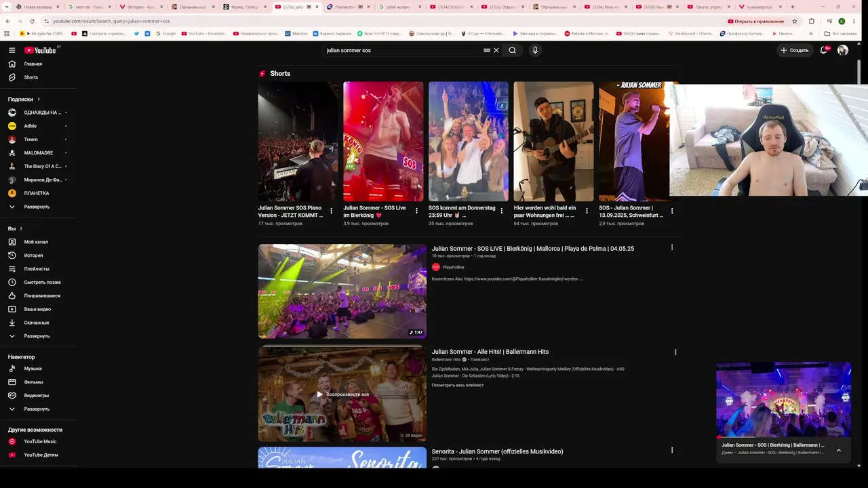Image resolution: width=868 pixels, height=488 pixels.
Task: Reload the page with browser refresh button
Action: click(x=33, y=21)
